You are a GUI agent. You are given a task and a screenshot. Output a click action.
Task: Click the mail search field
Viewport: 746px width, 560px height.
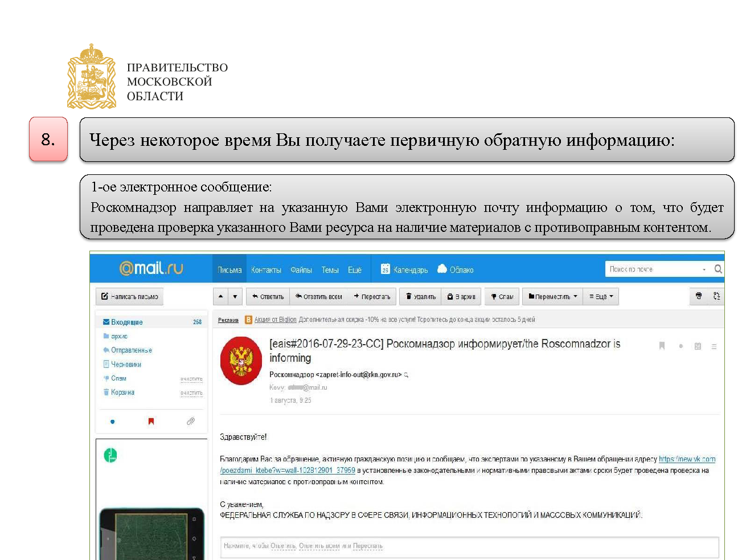tap(655, 269)
